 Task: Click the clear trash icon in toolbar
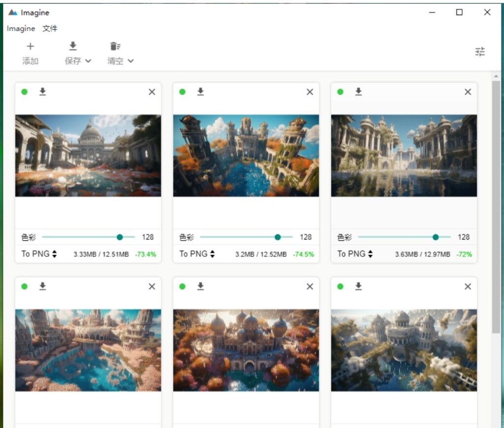click(115, 46)
